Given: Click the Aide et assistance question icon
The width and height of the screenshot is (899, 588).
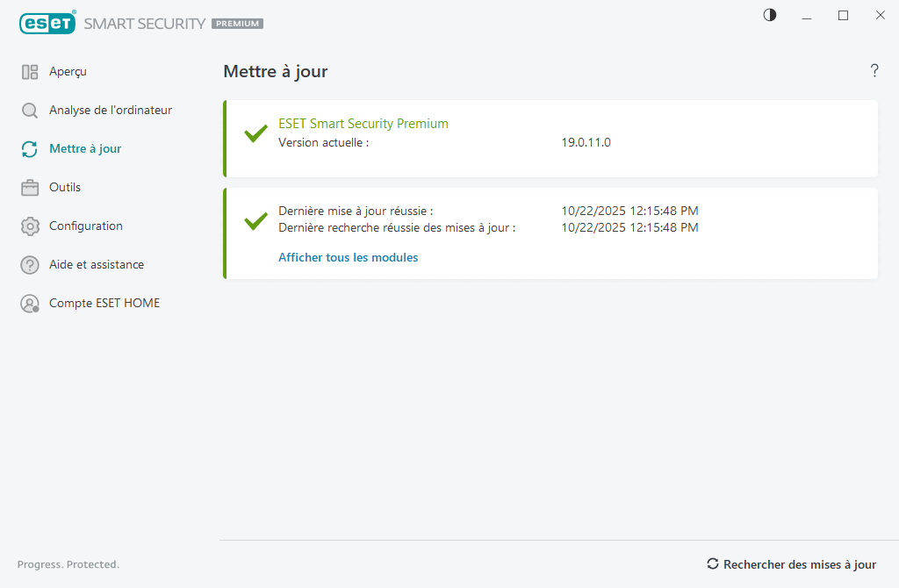Looking at the screenshot, I should 30,265.
